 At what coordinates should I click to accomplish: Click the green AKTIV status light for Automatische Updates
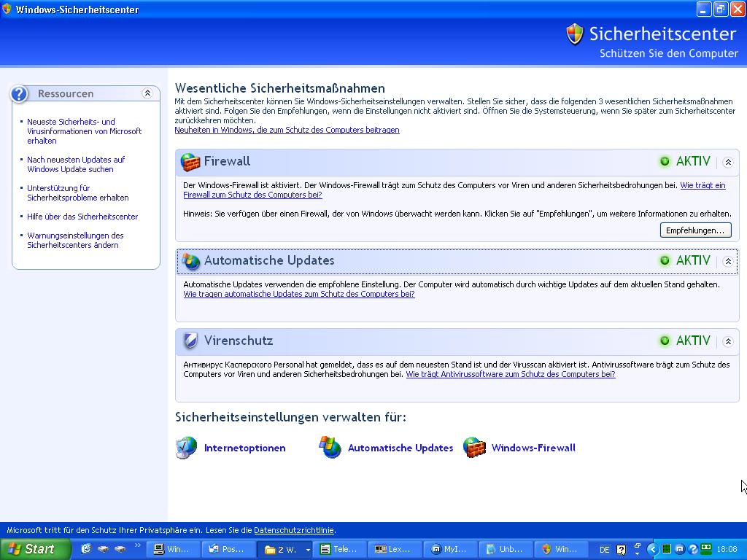665,260
